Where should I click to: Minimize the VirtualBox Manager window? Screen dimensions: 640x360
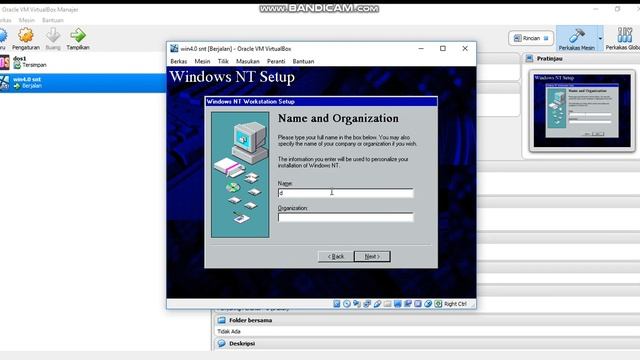click(596, 9)
